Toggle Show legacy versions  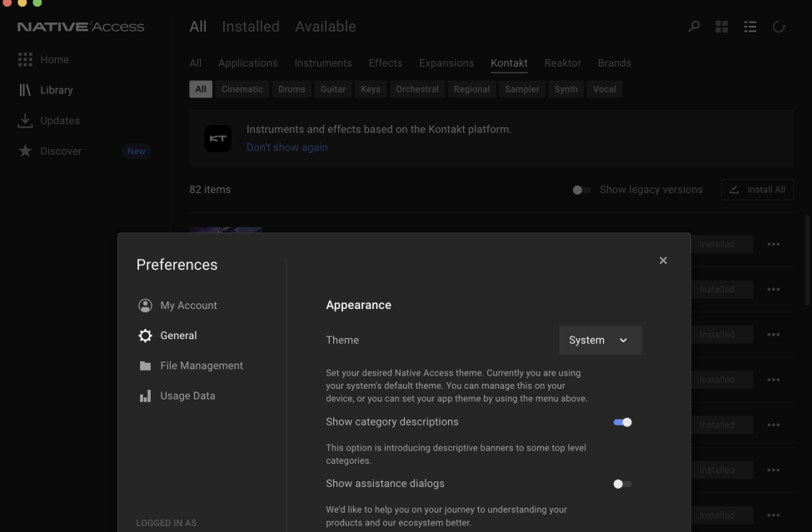click(x=581, y=190)
